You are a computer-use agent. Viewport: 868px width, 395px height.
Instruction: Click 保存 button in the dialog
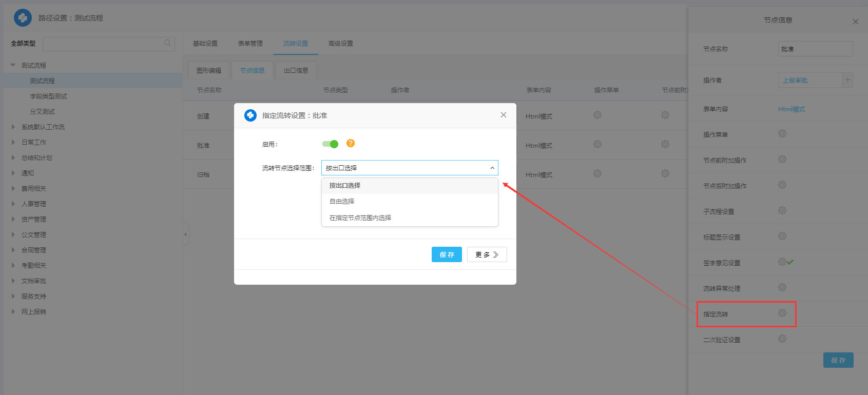447,254
